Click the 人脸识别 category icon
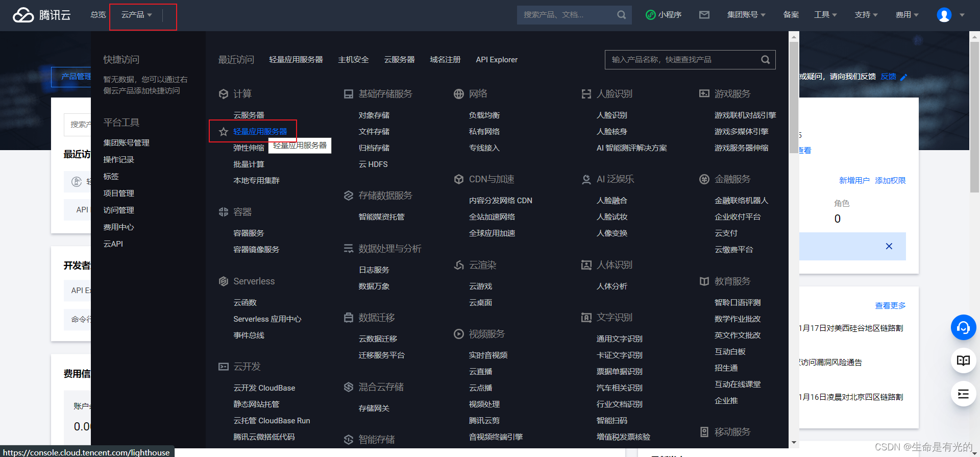The image size is (980, 457). pyautogui.click(x=586, y=94)
